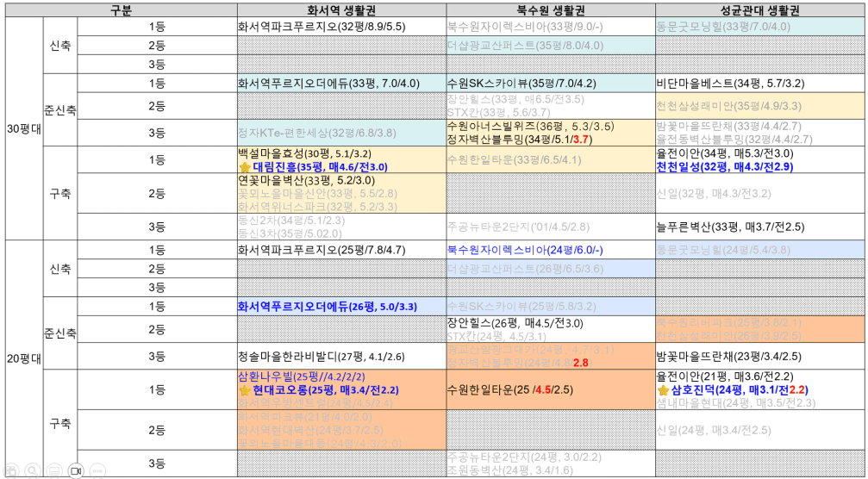Click 주공뉴타운2단지('01/4.5/2.8) cell

coord(551,227)
